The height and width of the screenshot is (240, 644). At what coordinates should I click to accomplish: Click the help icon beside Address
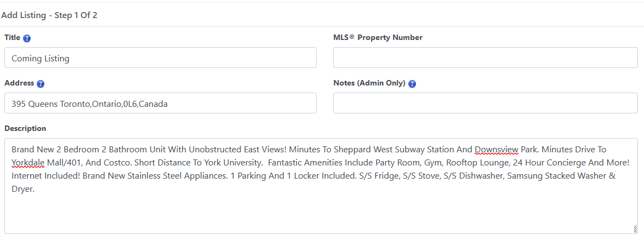tap(41, 84)
